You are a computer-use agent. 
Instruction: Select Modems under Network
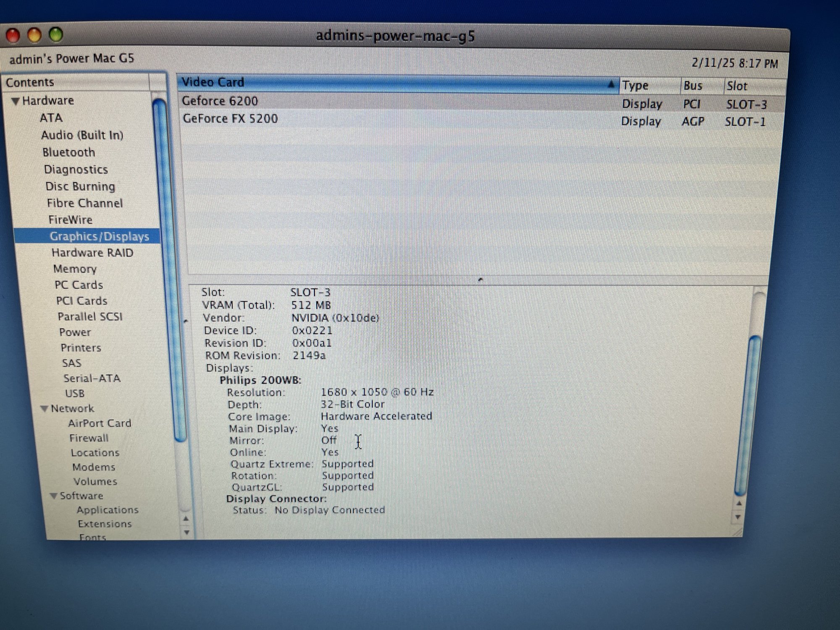pos(94,467)
